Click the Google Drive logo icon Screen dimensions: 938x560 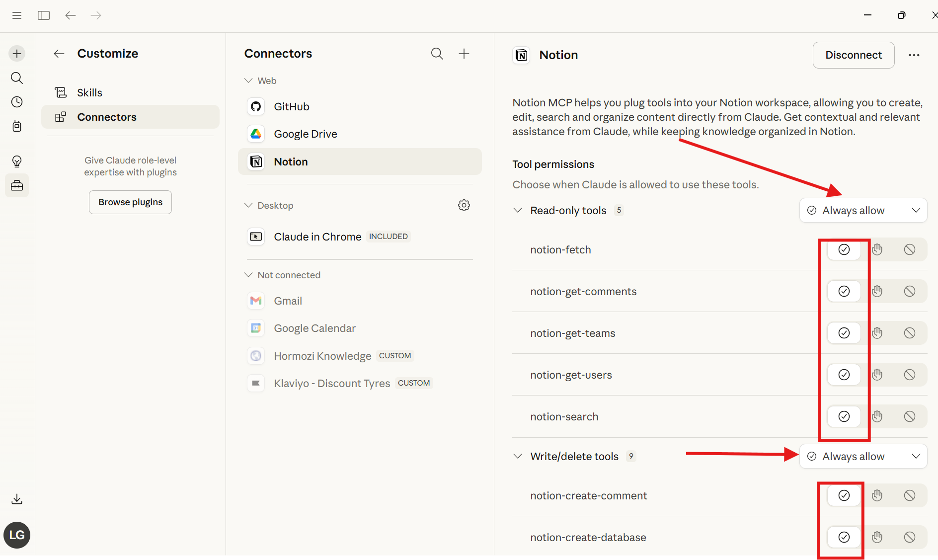click(x=256, y=134)
